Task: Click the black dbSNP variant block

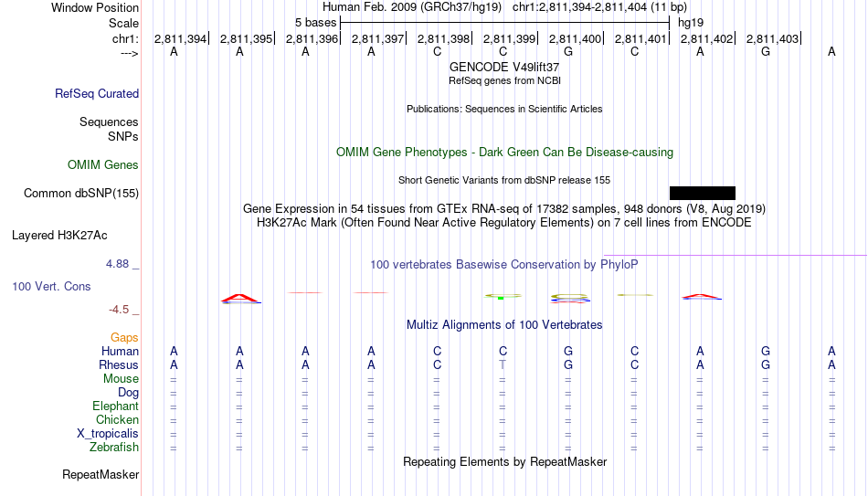Action: pos(703,194)
